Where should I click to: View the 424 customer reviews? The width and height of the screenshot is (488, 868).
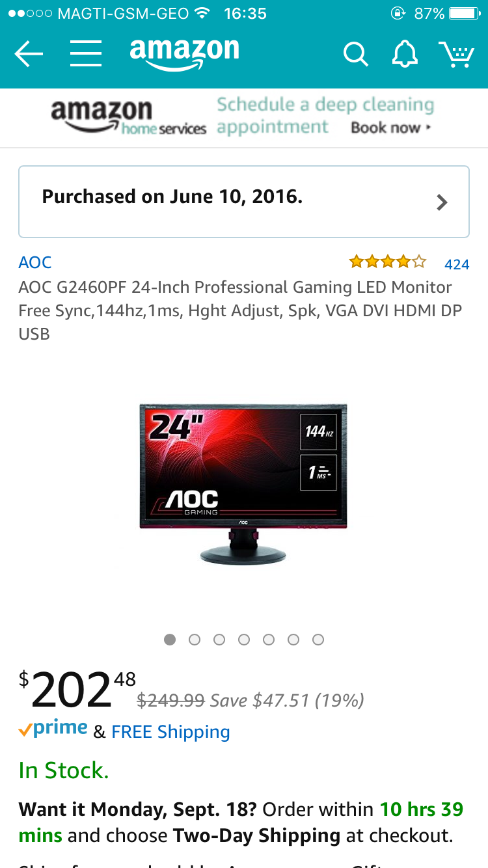457,264
